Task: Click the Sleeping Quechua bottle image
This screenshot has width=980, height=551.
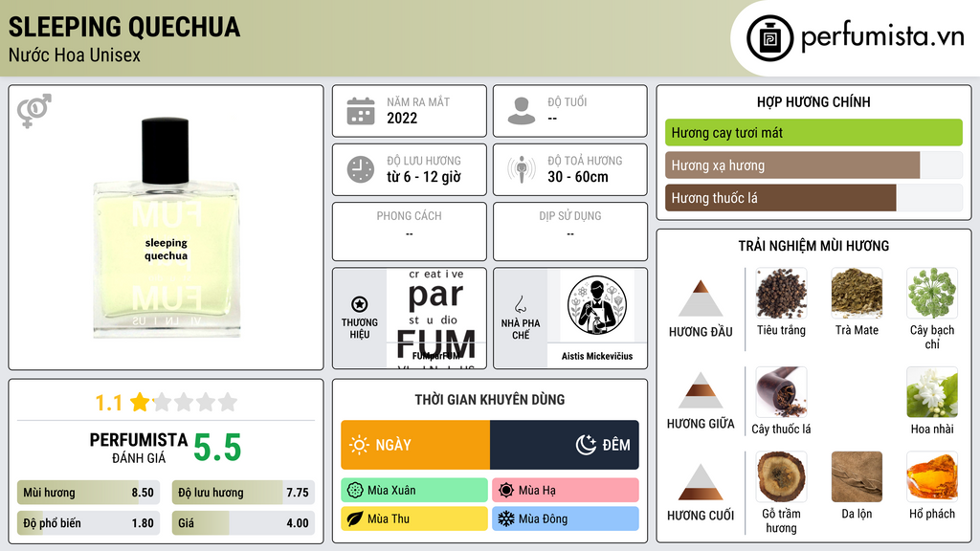Action: 167,228
